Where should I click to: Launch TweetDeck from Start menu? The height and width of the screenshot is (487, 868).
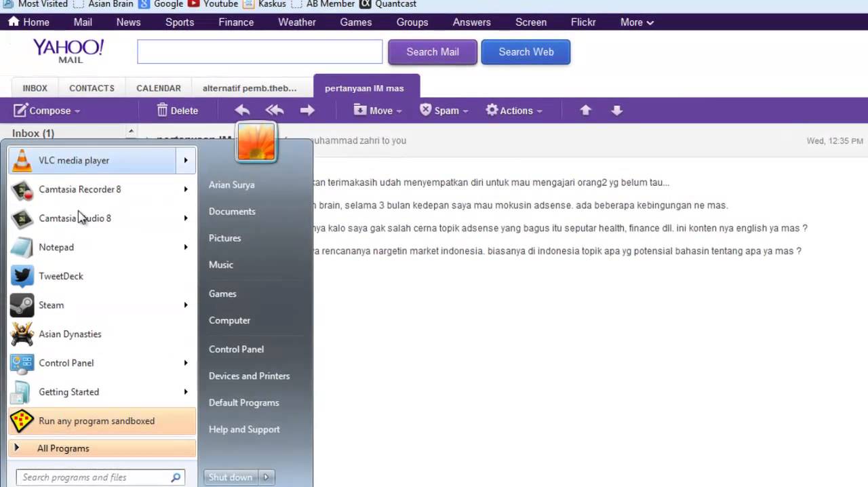click(x=102, y=276)
